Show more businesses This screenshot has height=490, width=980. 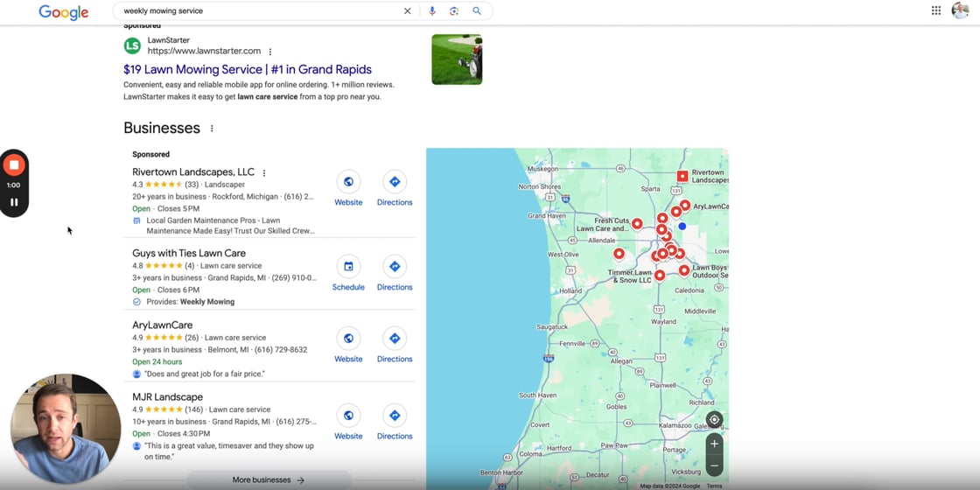pos(269,480)
